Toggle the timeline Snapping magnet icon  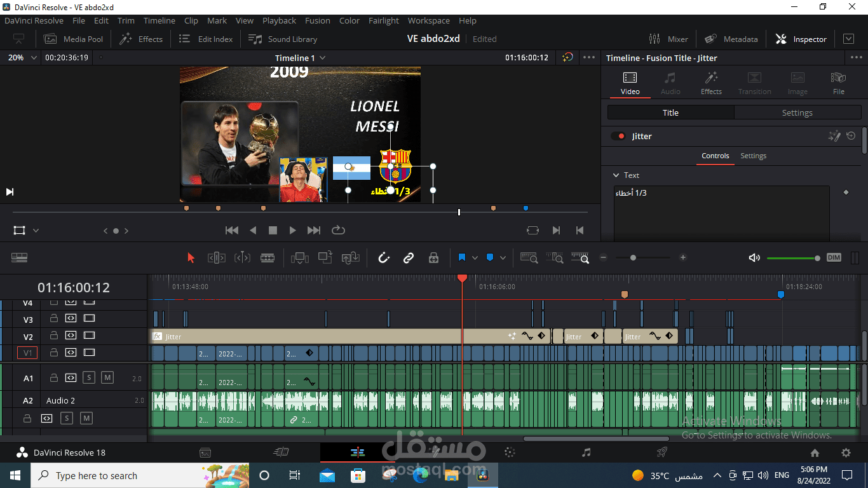pos(384,258)
